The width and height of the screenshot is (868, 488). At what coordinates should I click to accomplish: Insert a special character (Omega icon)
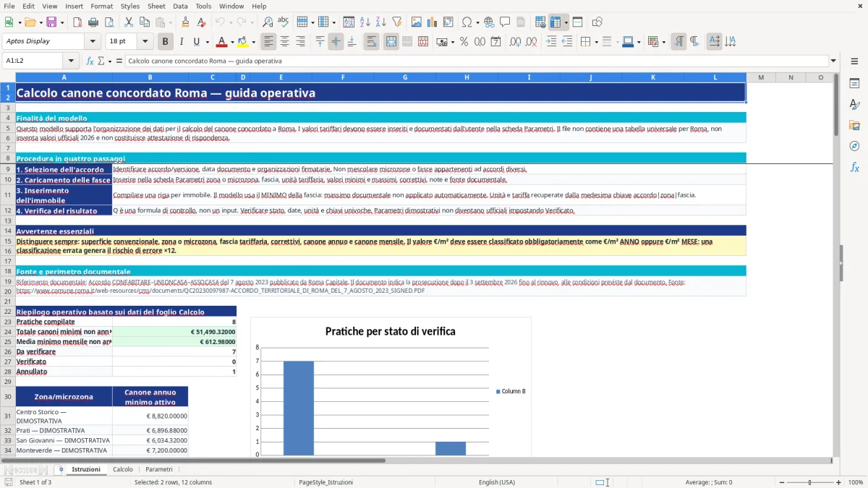coord(466,22)
